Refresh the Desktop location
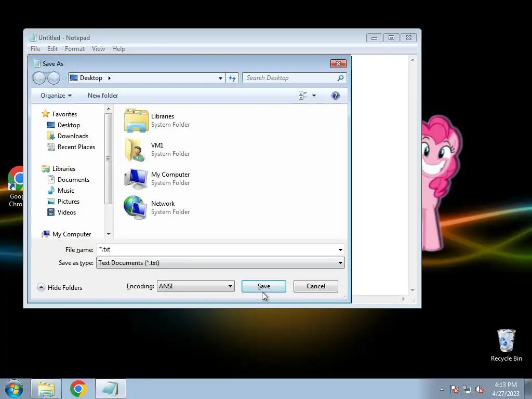Screen dimensions: 532x399 pyautogui.click(x=232, y=78)
